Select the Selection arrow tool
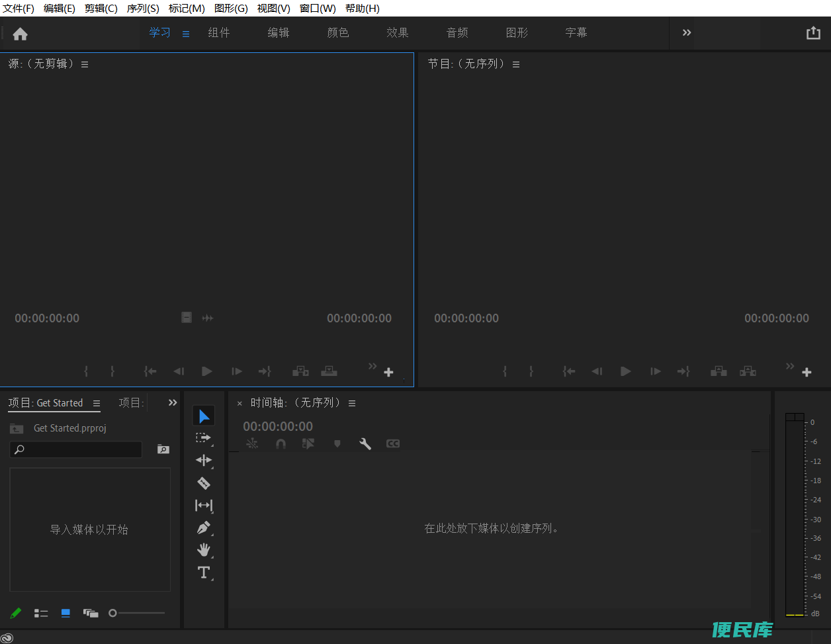The image size is (831, 644). coord(204,416)
